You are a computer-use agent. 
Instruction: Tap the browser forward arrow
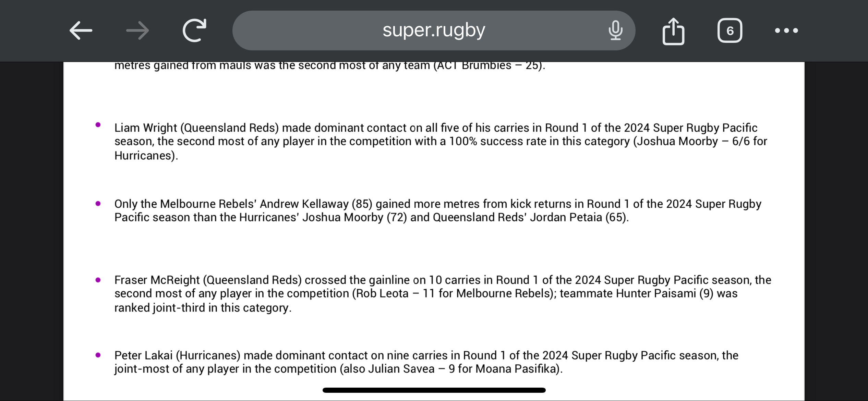(137, 31)
